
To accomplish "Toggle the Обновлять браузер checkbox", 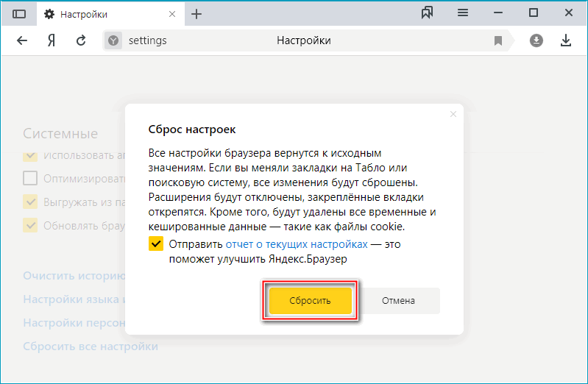I will 30,225.
